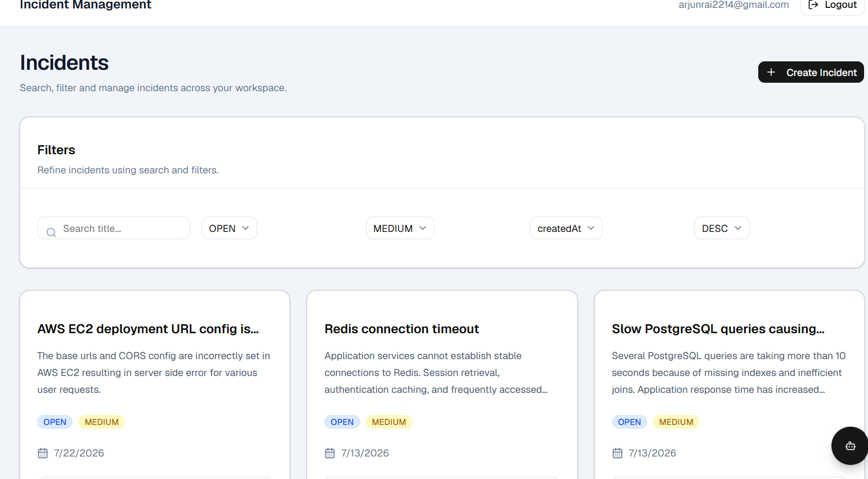Click OPEN badge on Redis connection card
The width and height of the screenshot is (868, 479).
pyautogui.click(x=342, y=422)
